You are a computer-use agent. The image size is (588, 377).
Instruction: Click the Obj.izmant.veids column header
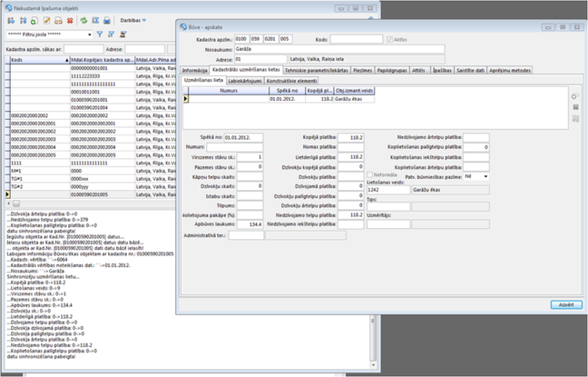354,91
